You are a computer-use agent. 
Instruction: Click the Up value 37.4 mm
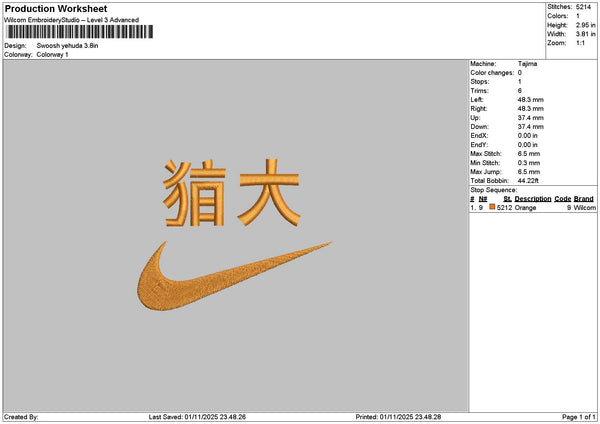tap(530, 118)
